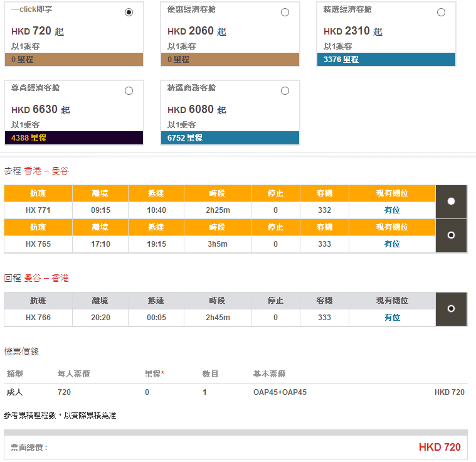The image size is (476, 462).
Task: Select return flight HX 766 radio button
Action: point(451,309)
